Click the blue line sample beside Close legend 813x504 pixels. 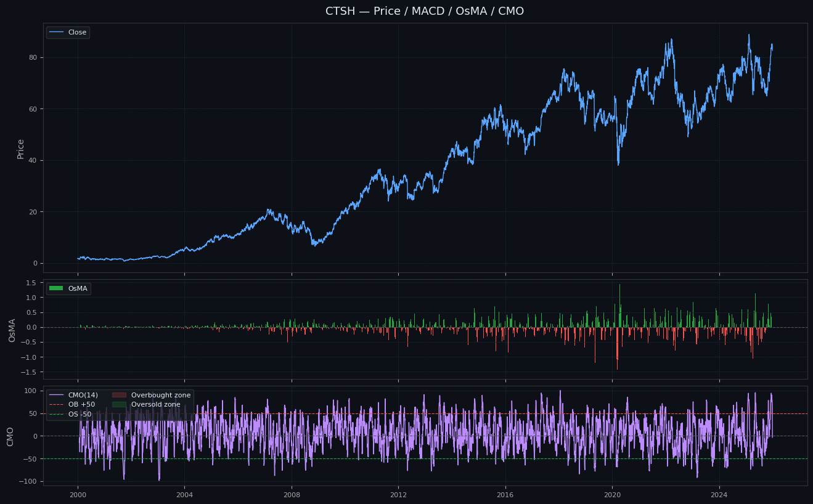(56, 33)
